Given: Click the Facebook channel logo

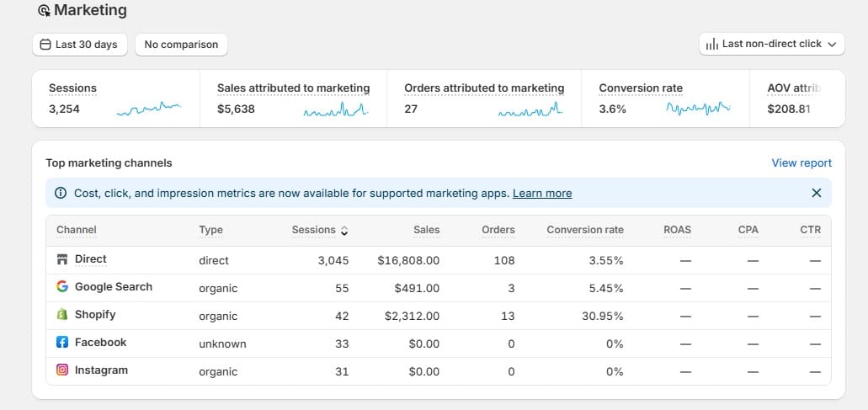Looking at the screenshot, I should pyautogui.click(x=62, y=342).
